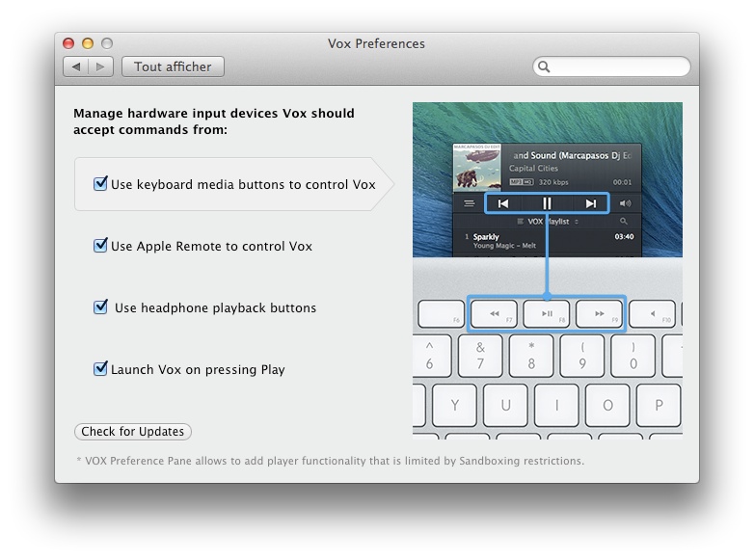754x560 pixels.
Task: Go forward with the right arrow button
Action: [x=100, y=67]
